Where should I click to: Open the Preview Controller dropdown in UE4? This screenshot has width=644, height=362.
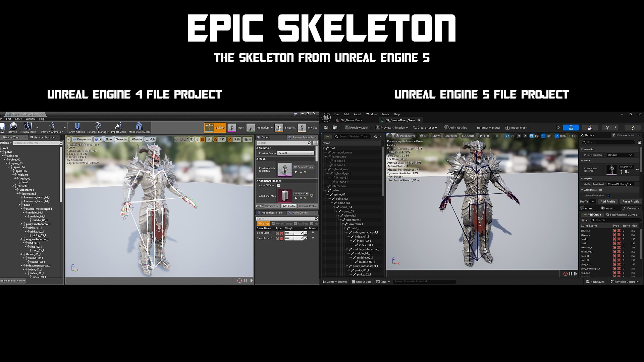[296, 153]
